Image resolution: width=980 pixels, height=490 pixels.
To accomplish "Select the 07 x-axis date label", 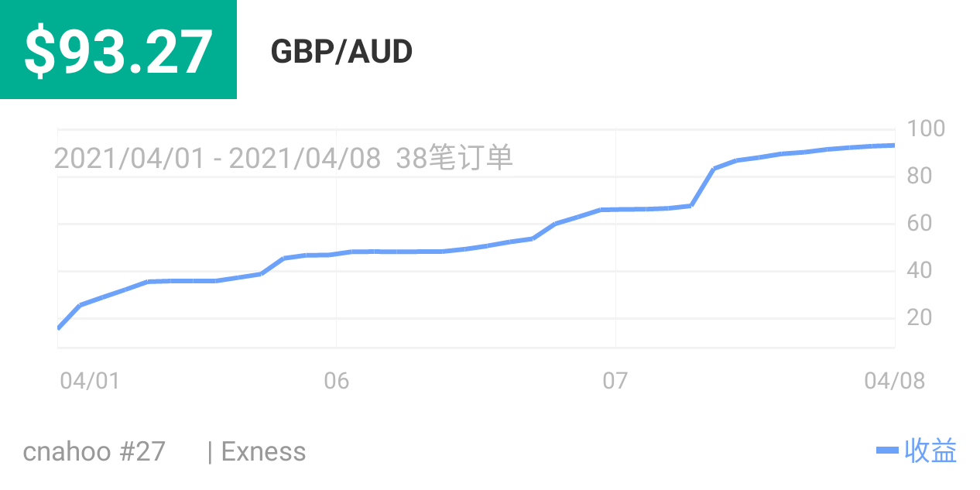I will 615,381.
